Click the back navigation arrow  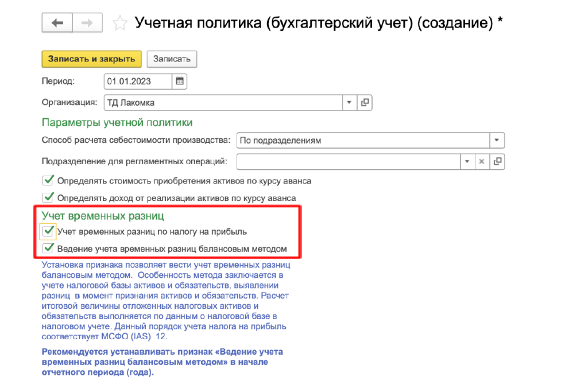57,23
